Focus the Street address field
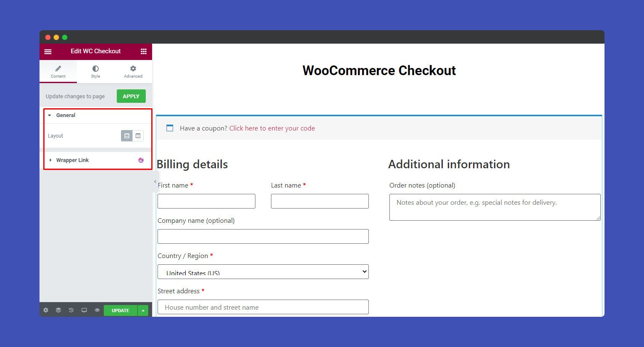 [x=263, y=307]
